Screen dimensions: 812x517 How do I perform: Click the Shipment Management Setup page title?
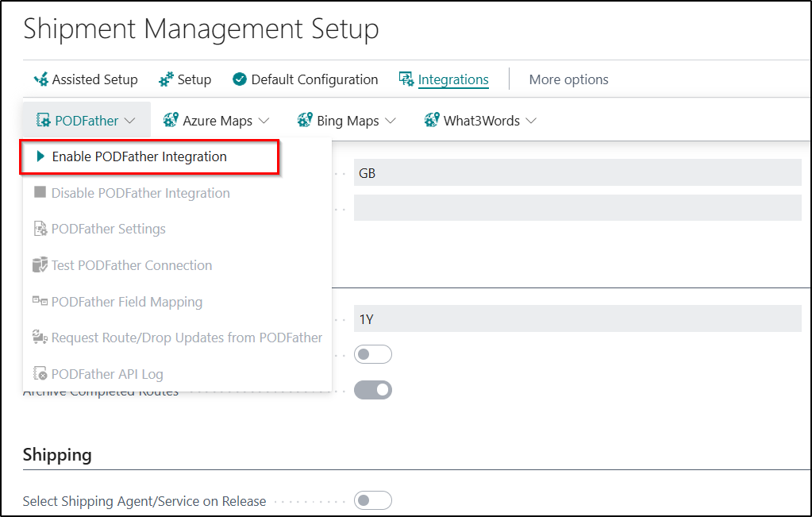[x=201, y=29]
